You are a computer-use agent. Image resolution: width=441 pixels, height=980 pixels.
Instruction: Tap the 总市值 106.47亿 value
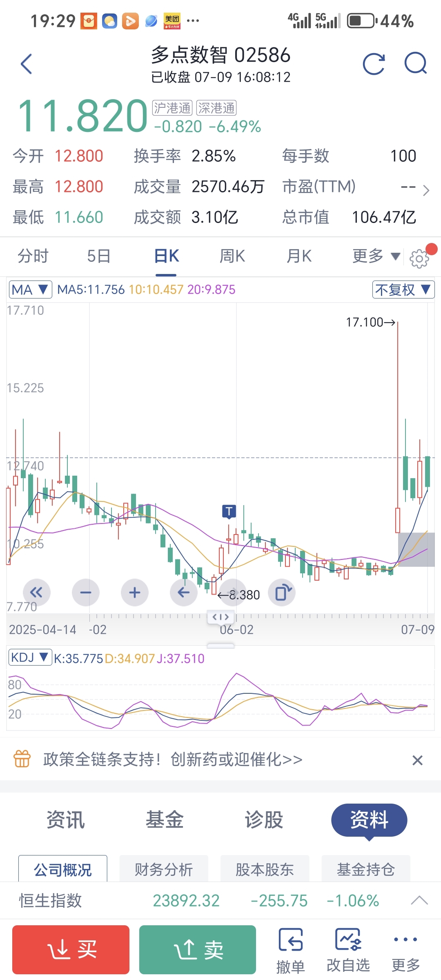(384, 217)
